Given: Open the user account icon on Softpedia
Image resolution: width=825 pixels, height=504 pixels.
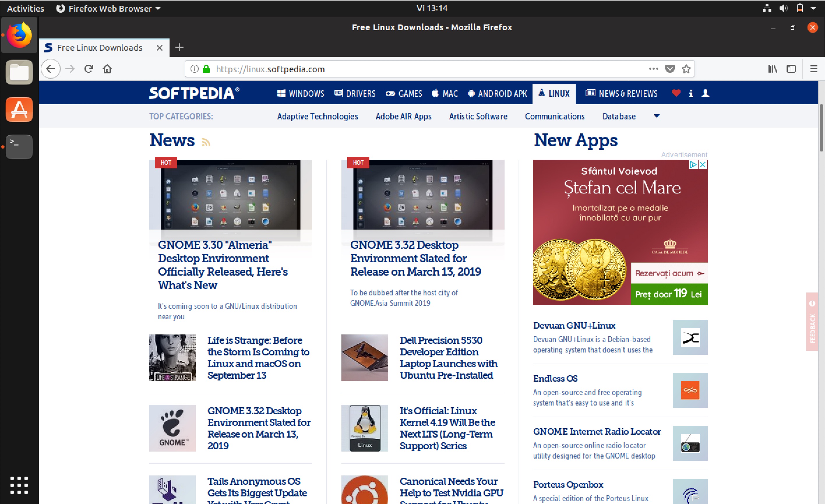Looking at the screenshot, I should 706,94.
